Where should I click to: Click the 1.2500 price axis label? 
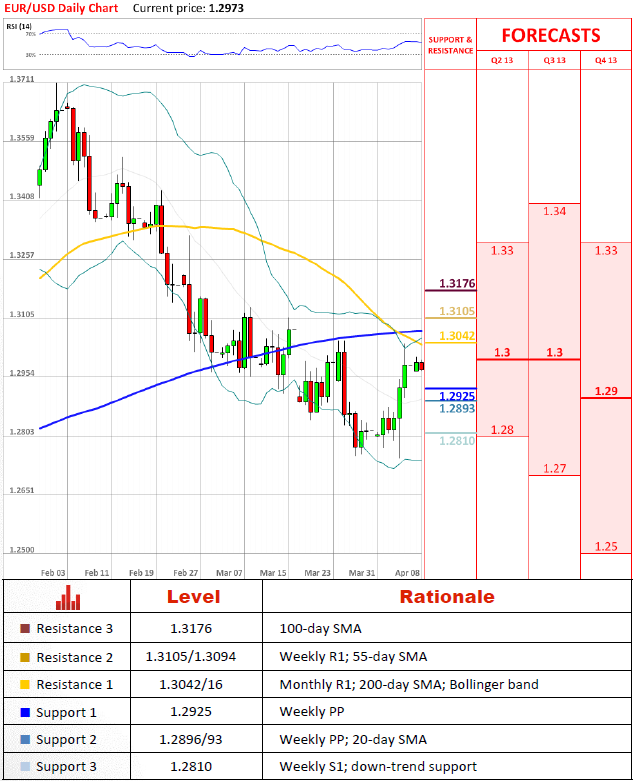22,550
